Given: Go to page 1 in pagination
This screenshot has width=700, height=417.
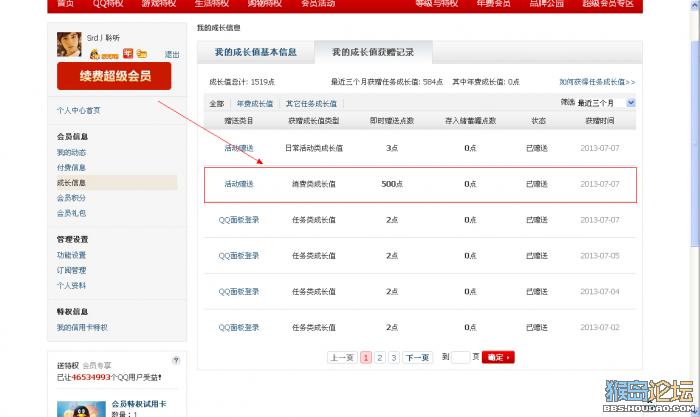Looking at the screenshot, I should tap(366, 357).
